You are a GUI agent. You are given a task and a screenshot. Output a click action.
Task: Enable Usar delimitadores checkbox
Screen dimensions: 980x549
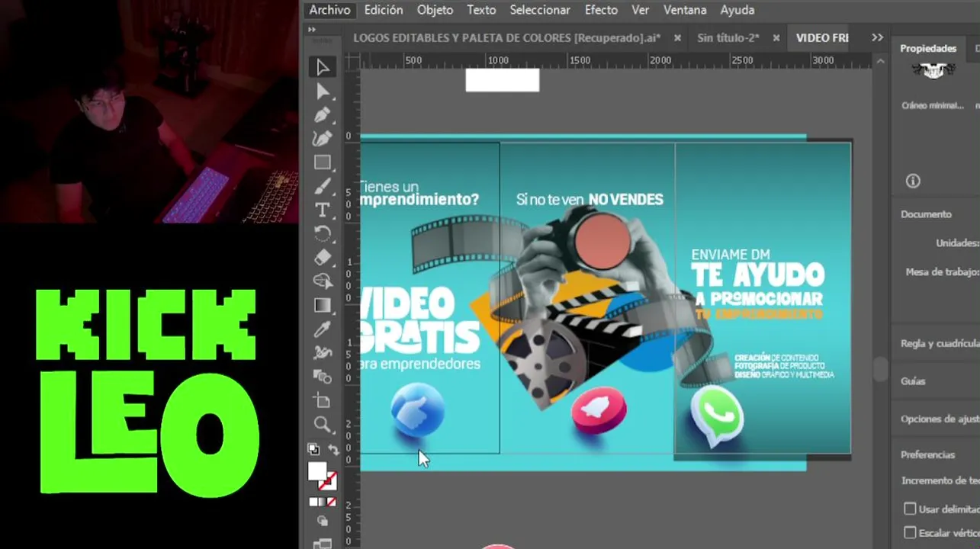click(910, 509)
